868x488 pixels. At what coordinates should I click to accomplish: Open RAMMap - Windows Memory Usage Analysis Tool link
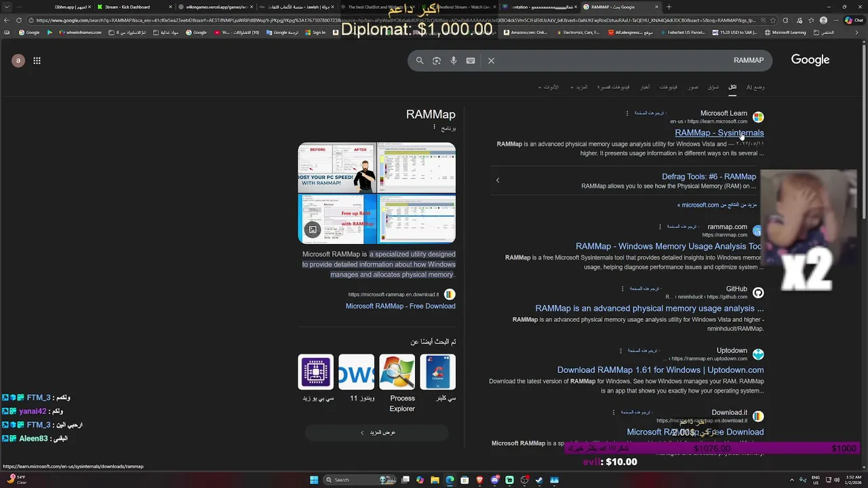[x=669, y=246]
